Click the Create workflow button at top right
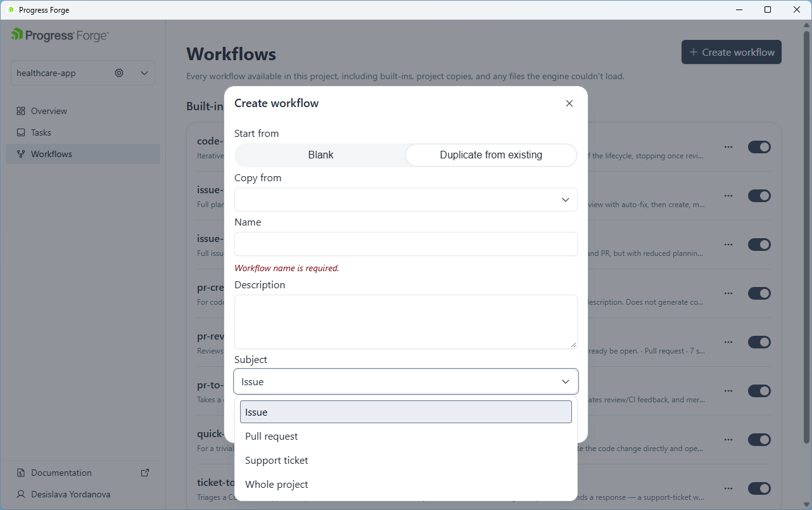812x510 pixels. (732, 53)
